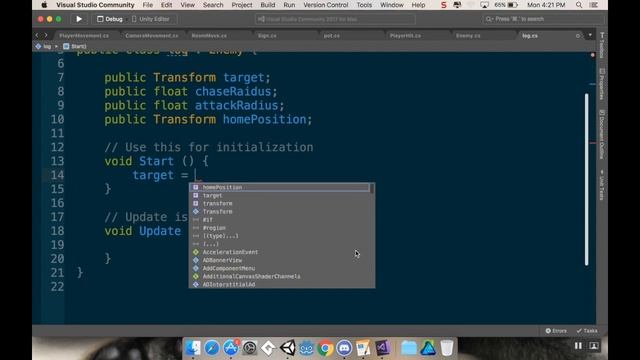
Task: Open the Apple menu
Action: (x=44, y=5)
